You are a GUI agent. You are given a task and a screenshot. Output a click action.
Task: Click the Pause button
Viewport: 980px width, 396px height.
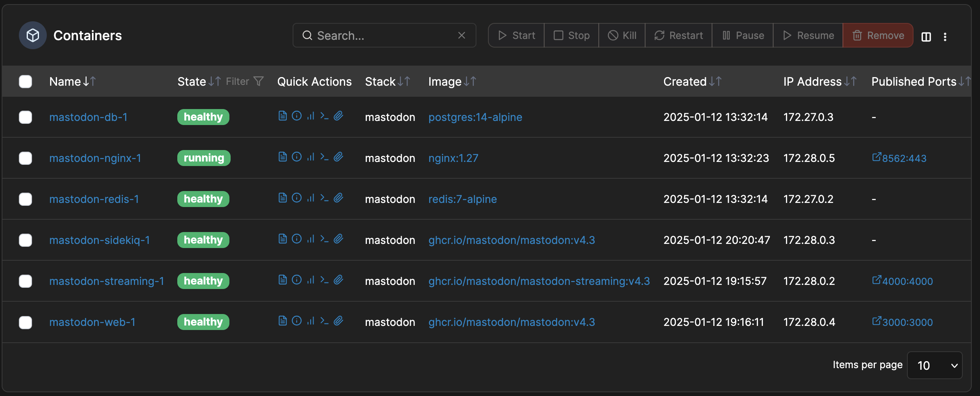click(743, 35)
